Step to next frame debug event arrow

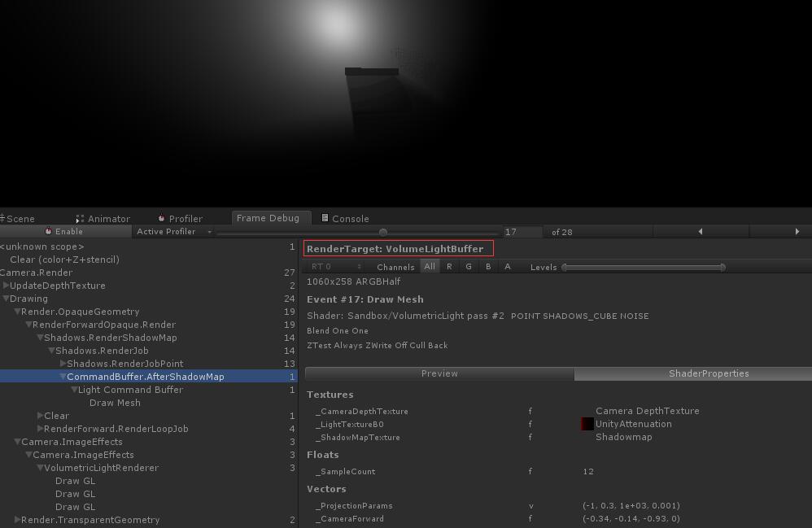pyautogui.click(x=797, y=232)
